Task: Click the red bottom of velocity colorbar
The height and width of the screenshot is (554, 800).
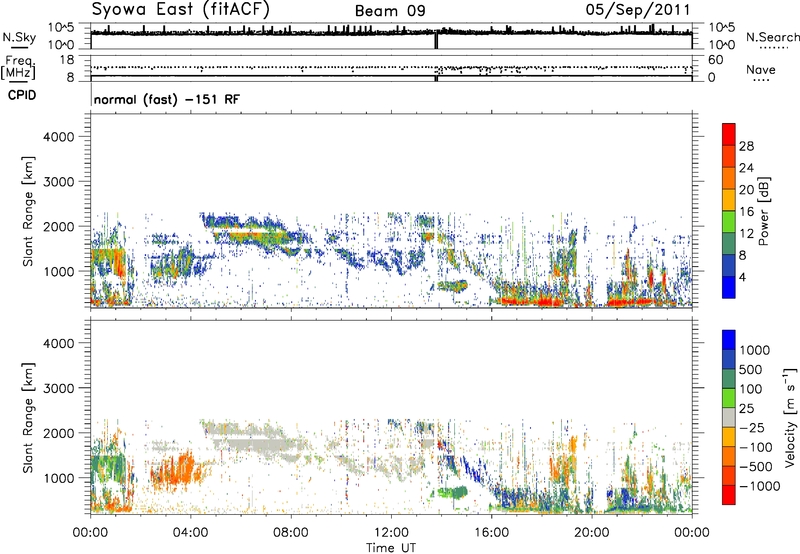Action: click(729, 495)
